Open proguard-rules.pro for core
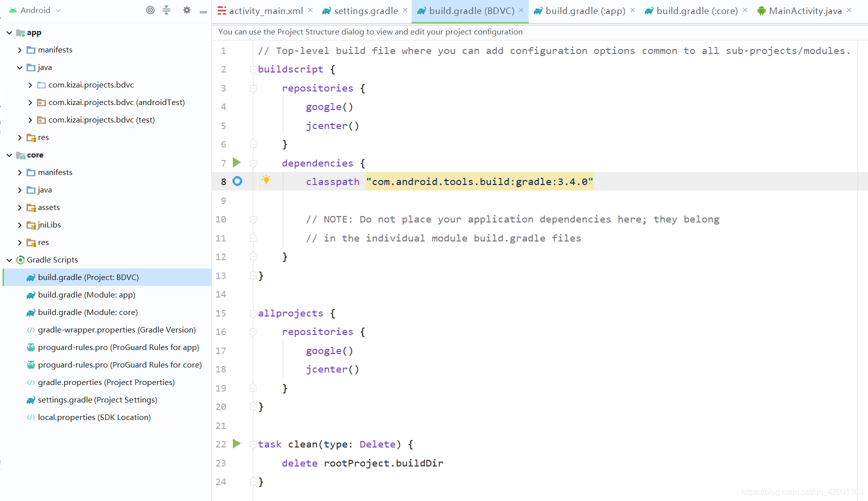Screen dimensions: 868x501 [x=119, y=365]
